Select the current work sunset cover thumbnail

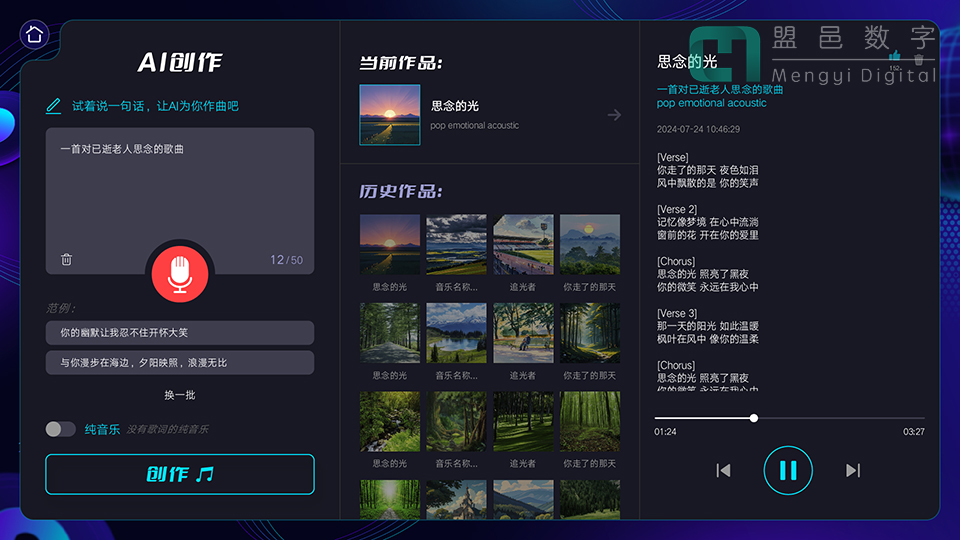point(390,115)
